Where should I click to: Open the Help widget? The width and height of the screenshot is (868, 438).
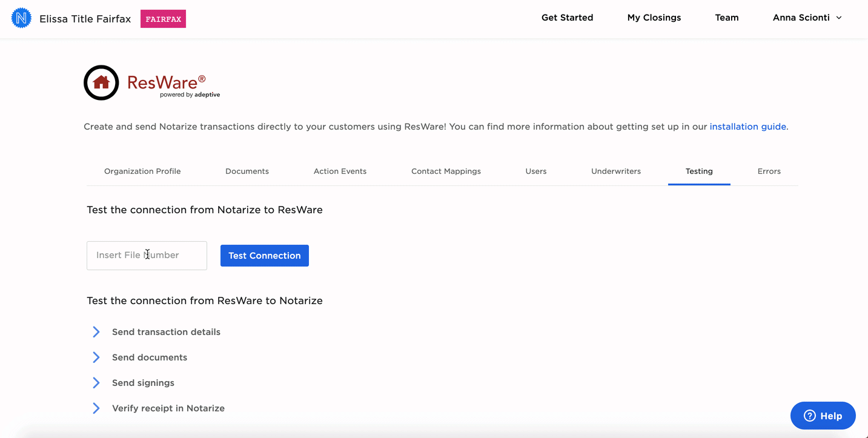click(823, 416)
